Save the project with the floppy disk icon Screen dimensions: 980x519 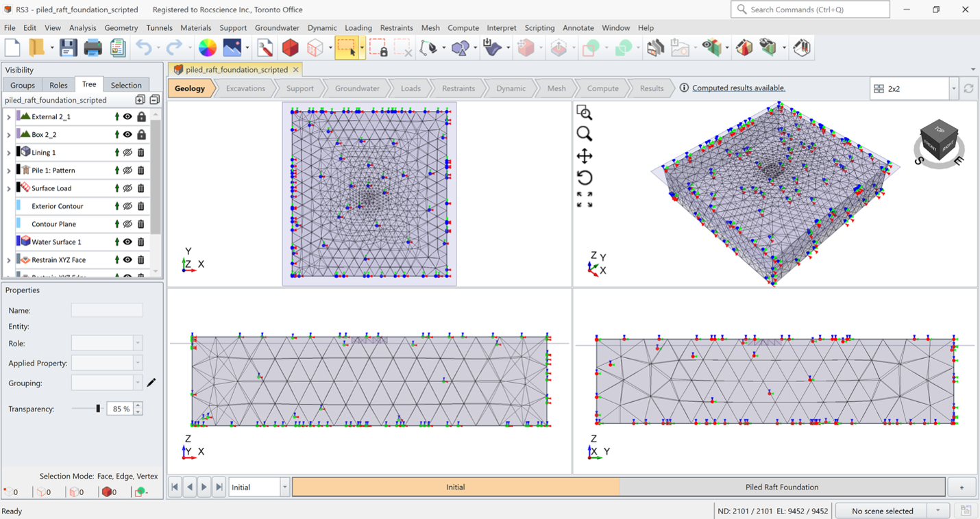pyautogui.click(x=68, y=48)
